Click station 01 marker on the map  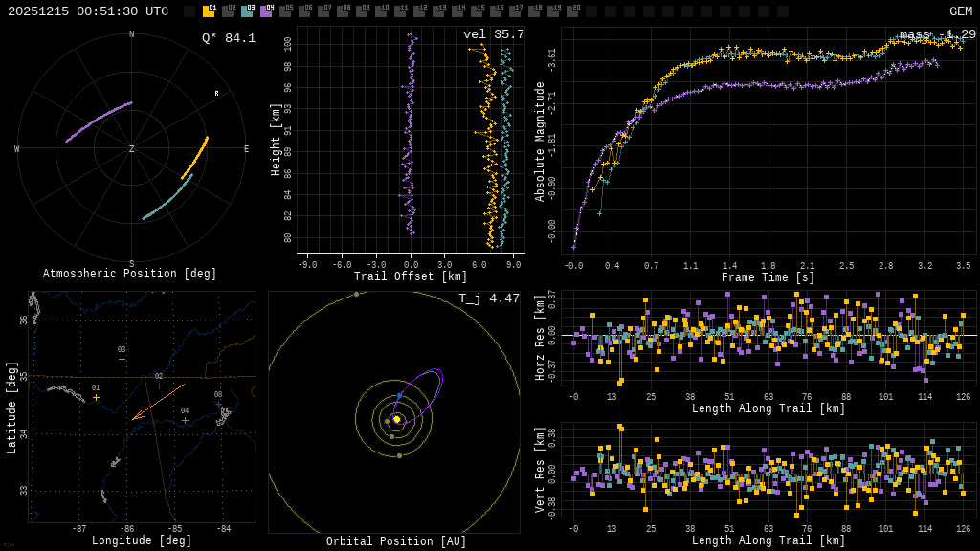point(96,397)
